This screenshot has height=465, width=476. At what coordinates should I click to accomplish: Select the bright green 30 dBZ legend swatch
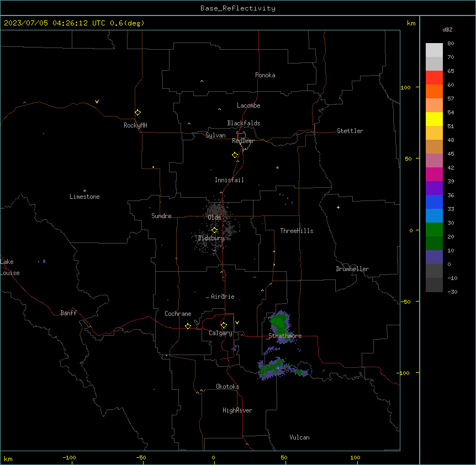(434, 230)
